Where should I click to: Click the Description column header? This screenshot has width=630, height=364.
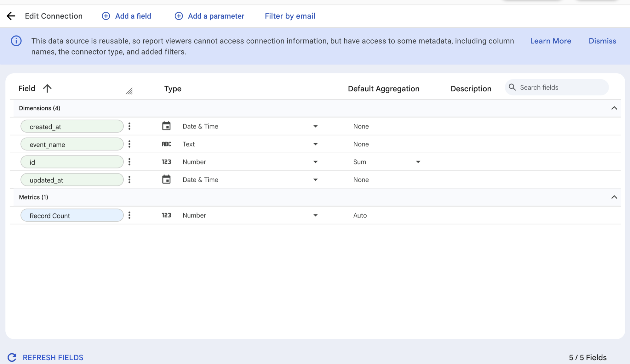click(471, 89)
